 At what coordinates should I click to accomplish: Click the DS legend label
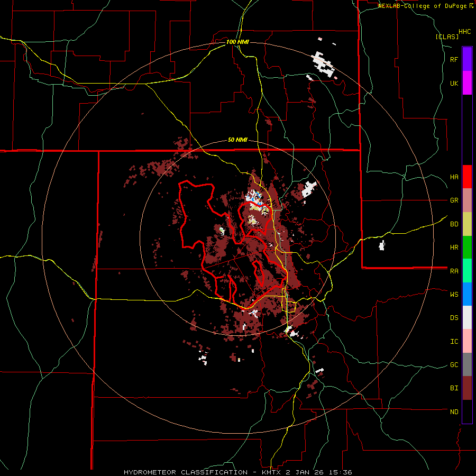click(454, 318)
